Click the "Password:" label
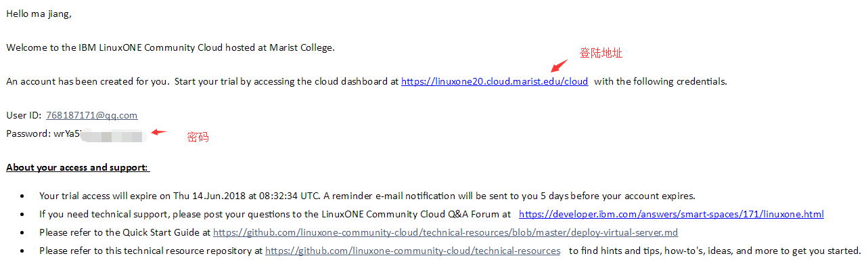868x277 pixels. (x=28, y=133)
